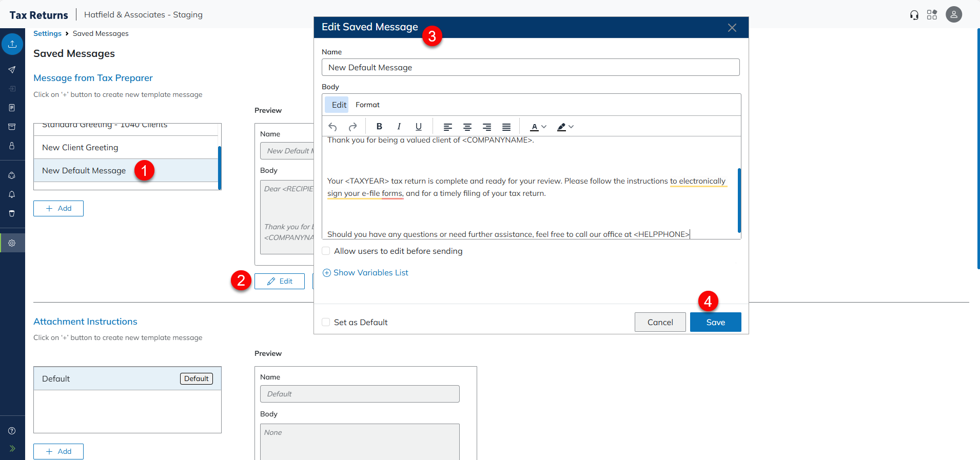Click the Settings breadcrumb link
980x460 pixels.
(47, 33)
